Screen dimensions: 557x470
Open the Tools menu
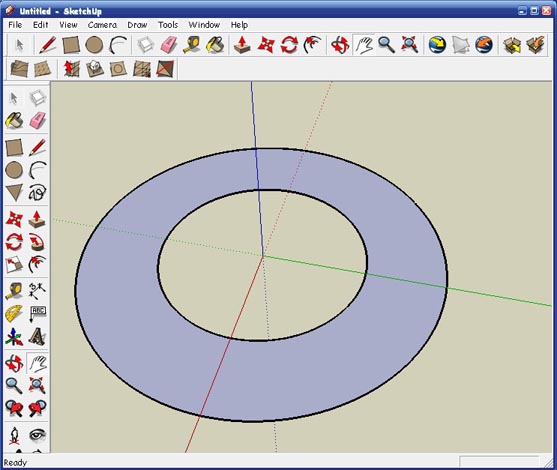(x=168, y=25)
